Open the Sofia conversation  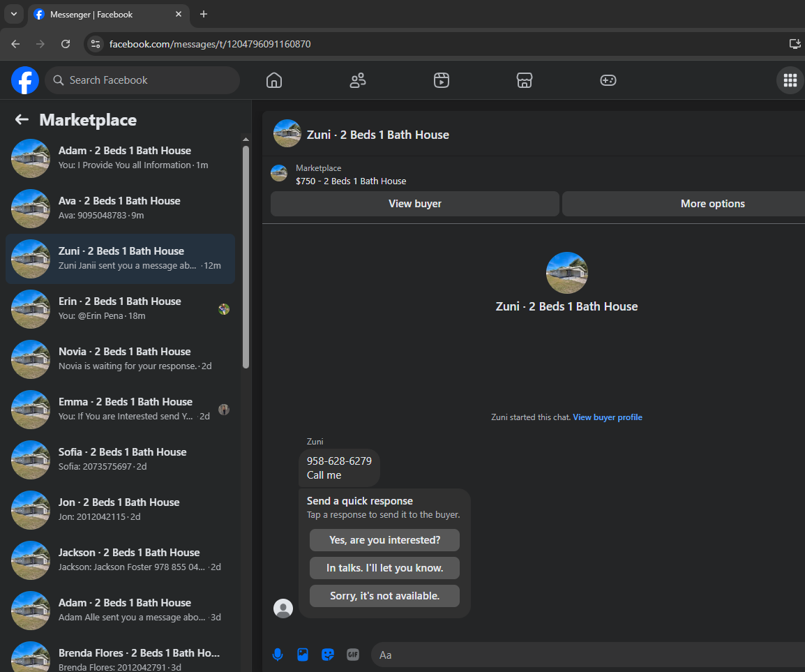(x=120, y=460)
